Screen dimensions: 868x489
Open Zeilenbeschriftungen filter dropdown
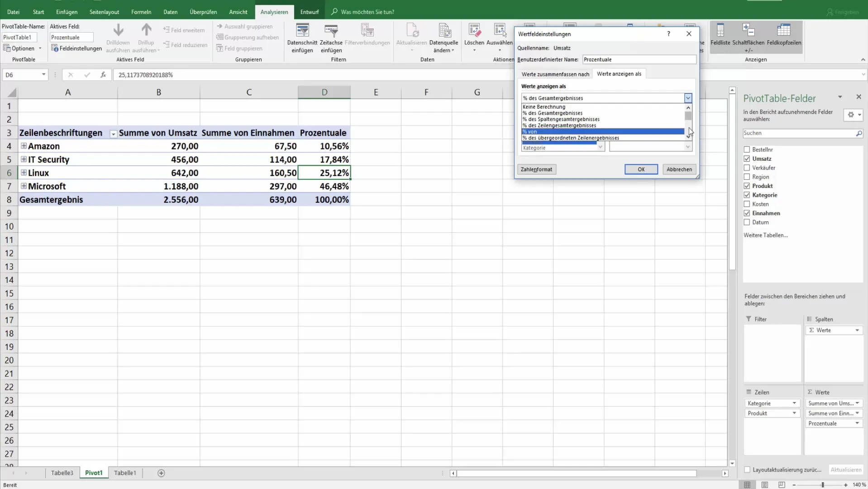(113, 134)
